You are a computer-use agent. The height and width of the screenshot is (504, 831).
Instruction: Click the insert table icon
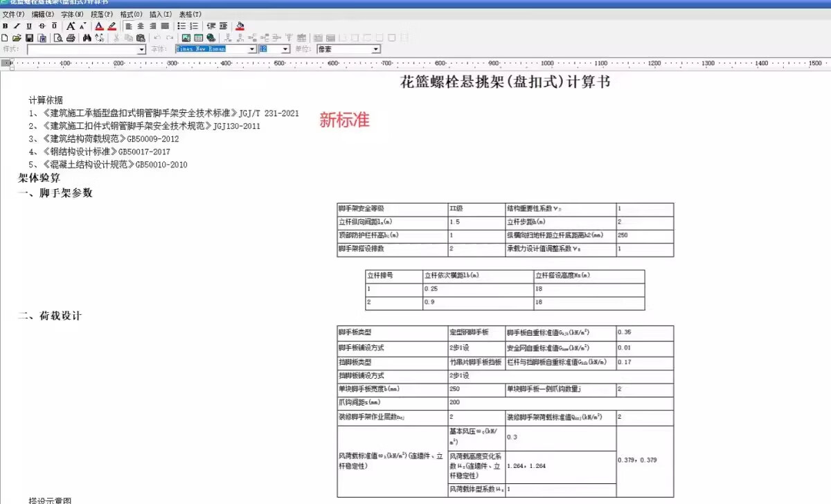click(x=198, y=38)
